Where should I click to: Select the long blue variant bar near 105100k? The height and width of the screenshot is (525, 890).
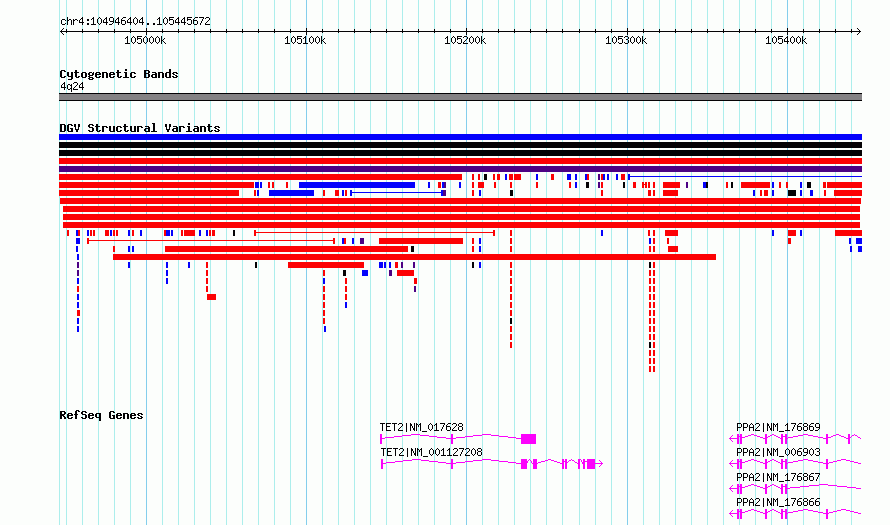pyautogui.click(x=357, y=185)
